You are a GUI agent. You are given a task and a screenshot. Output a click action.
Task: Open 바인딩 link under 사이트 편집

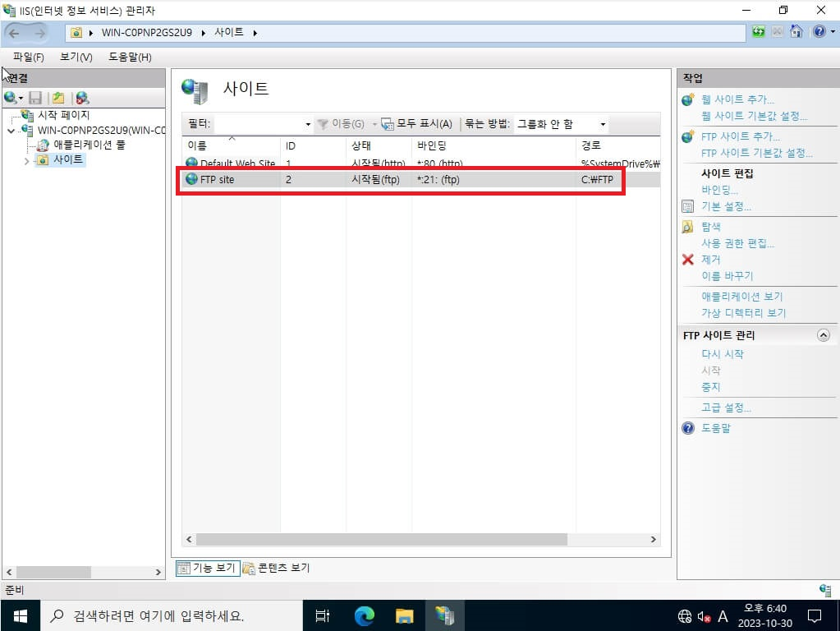719,190
